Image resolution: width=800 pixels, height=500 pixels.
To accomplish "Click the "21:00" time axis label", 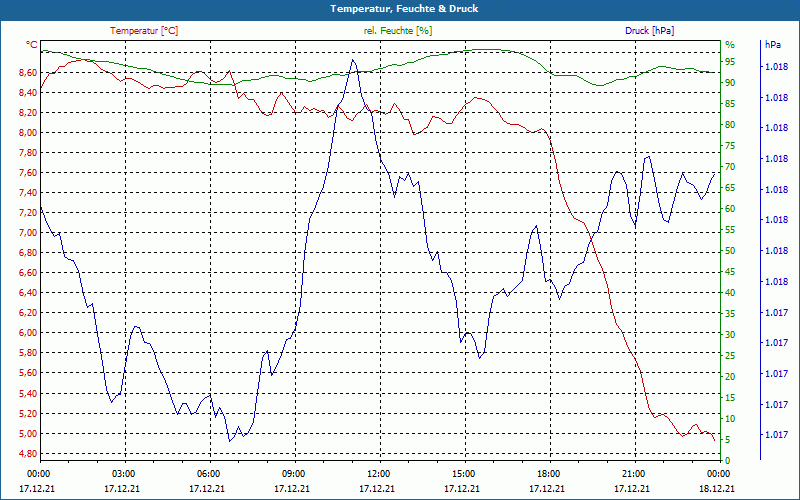I will click(633, 474).
